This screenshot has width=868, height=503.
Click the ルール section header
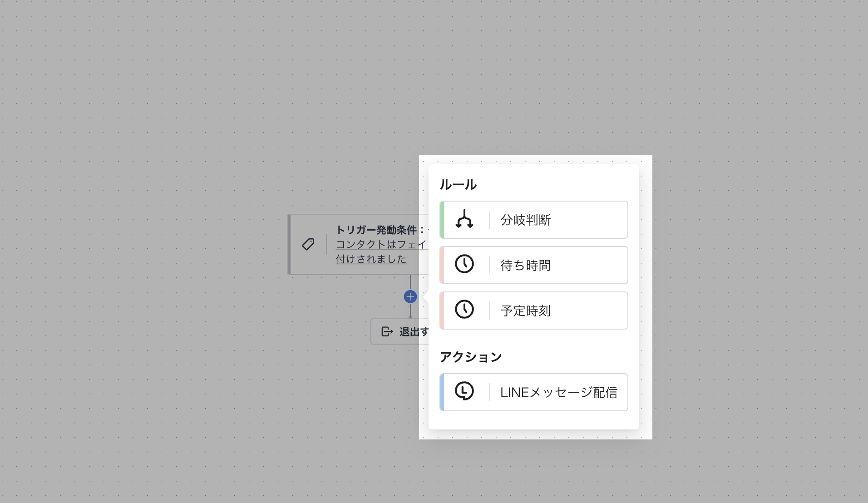(x=458, y=185)
